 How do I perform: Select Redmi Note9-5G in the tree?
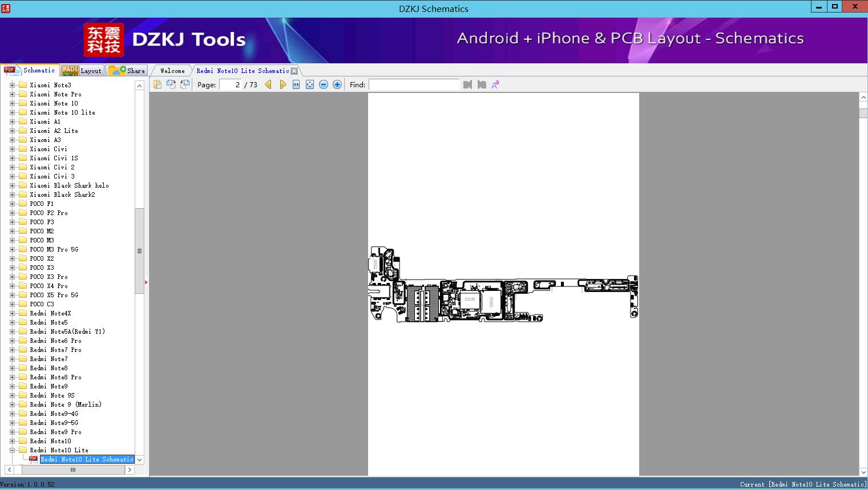[54, 423]
